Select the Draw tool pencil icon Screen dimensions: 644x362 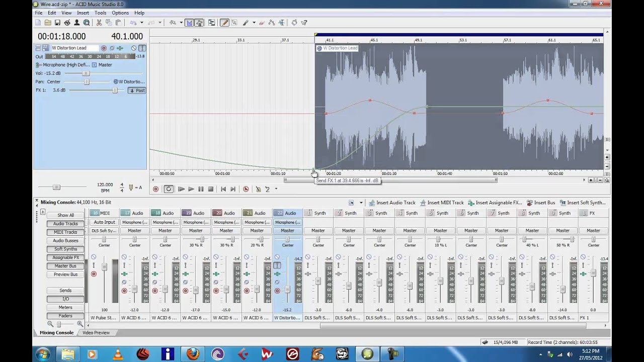click(224, 23)
